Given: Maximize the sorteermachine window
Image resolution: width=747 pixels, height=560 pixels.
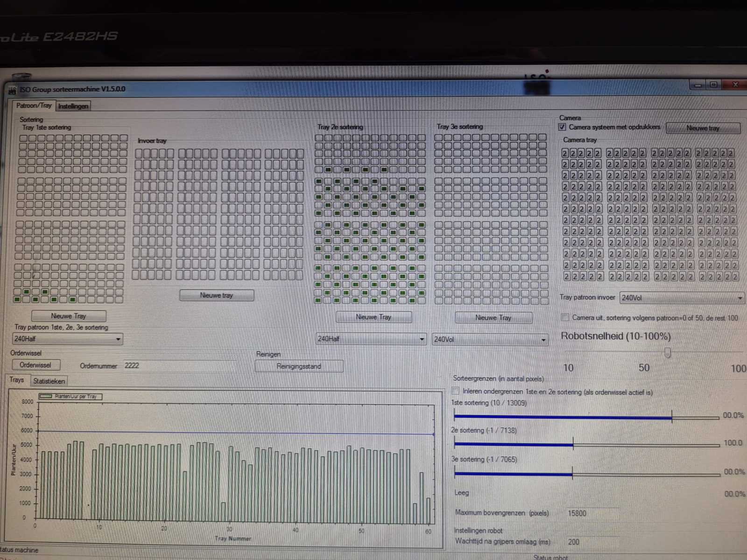Looking at the screenshot, I should 713,84.
